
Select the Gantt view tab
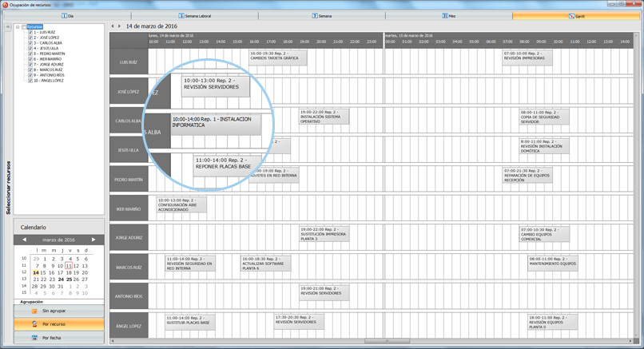pos(574,16)
